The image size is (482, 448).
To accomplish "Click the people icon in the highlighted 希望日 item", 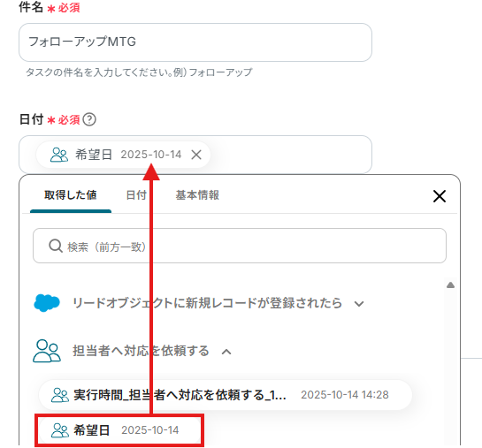I will tap(60, 430).
